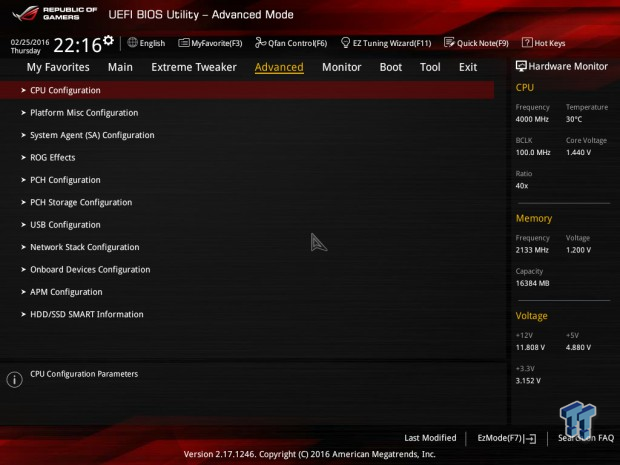This screenshot has width=620, height=465.
Task: Click the EZ Tuning Wizard lightbulb icon
Action: (345, 43)
